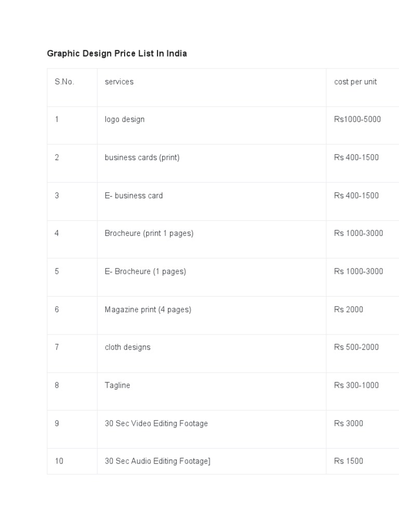Viewport: 399px width, 532px height.
Task: Select the "Rs 1500" price cell
Action: (x=349, y=461)
